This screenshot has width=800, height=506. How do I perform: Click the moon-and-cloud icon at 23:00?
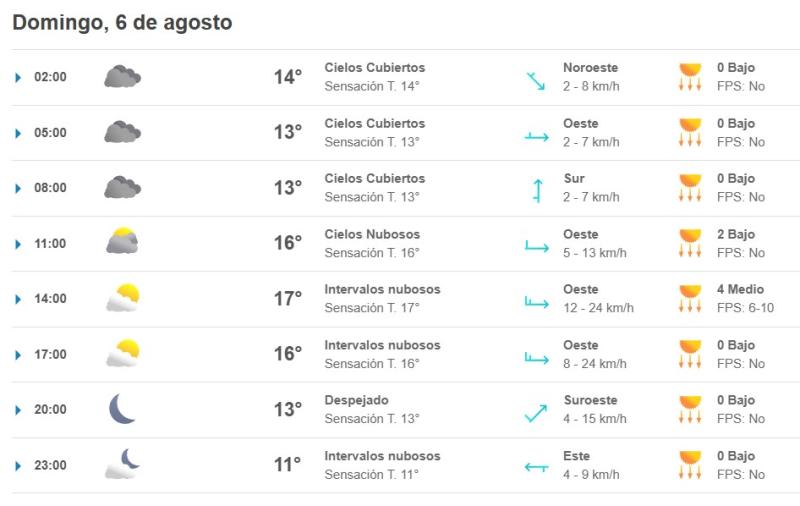(x=122, y=464)
